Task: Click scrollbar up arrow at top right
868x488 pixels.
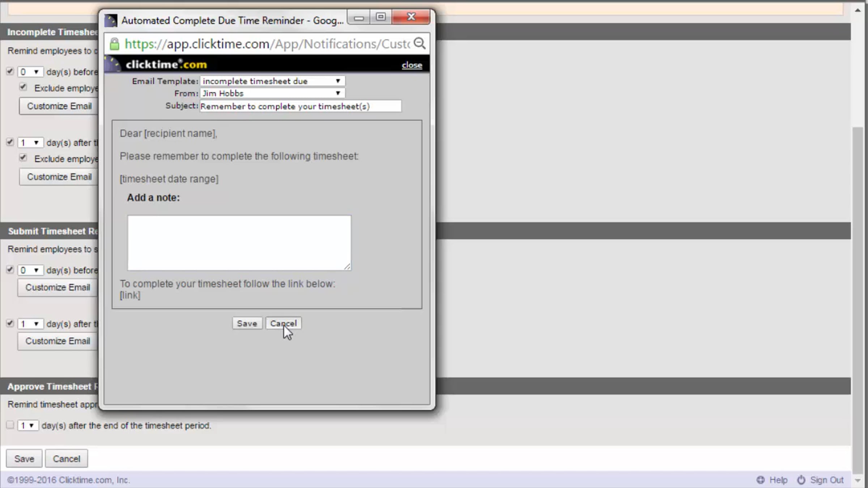Action: point(858,10)
